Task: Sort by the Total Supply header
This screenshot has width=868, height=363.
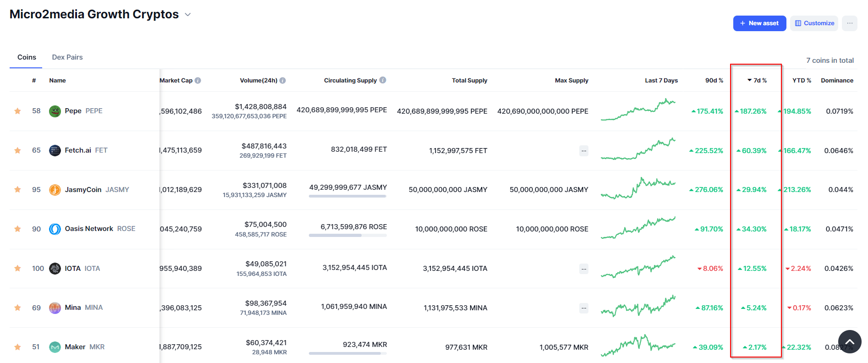Action: coord(469,81)
